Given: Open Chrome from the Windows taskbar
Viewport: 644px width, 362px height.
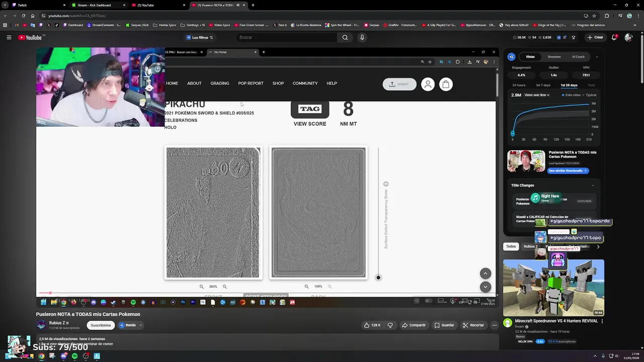Looking at the screenshot, I should coord(41,356).
